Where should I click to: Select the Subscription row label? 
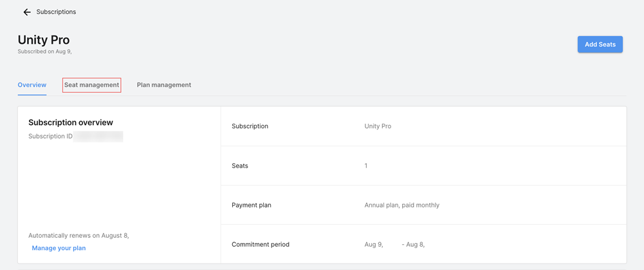tap(250, 126)
